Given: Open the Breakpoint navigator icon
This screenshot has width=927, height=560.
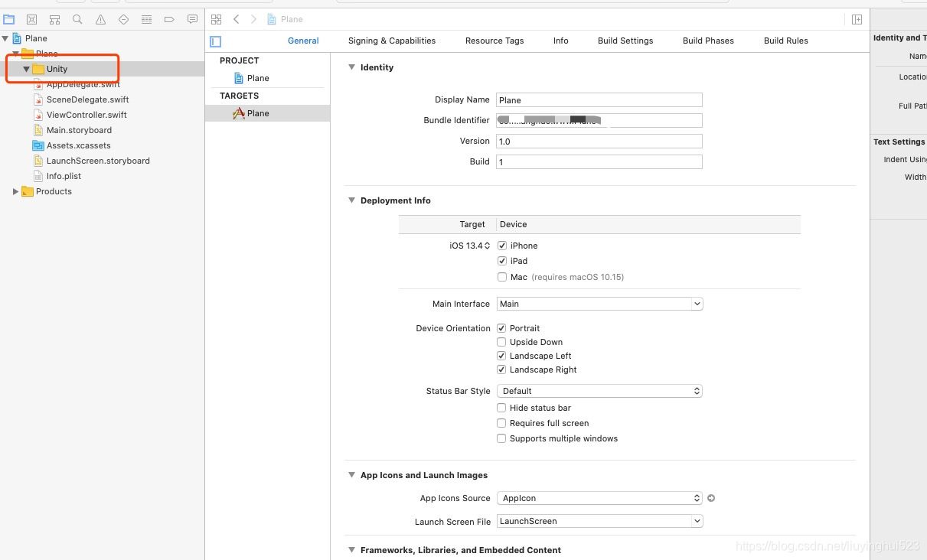Looking at the screenshot, I should 170,19.
